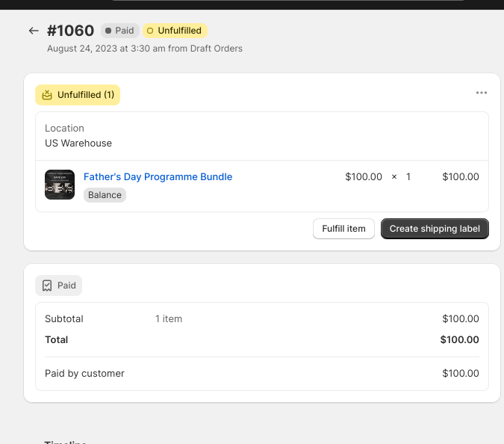
Task: Click the Paid by customer row
Action: click(84, 373)
